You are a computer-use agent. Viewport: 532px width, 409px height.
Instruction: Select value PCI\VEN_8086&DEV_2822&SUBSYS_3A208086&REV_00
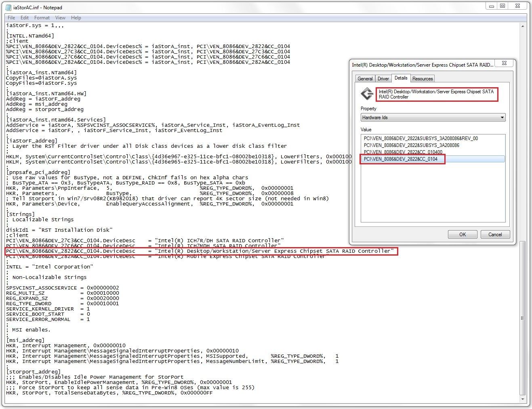(421, 138)
